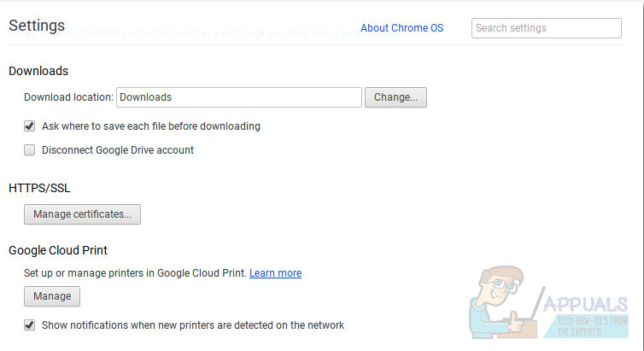The image size is (644, 351).
Task: Click the Manage button under Google Cloud Print
Action: tap(52, 296)
